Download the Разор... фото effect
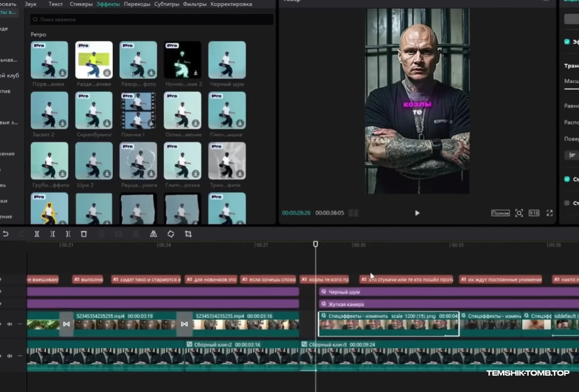The width and height of the screenshot is (579, 392). (151, 73)
